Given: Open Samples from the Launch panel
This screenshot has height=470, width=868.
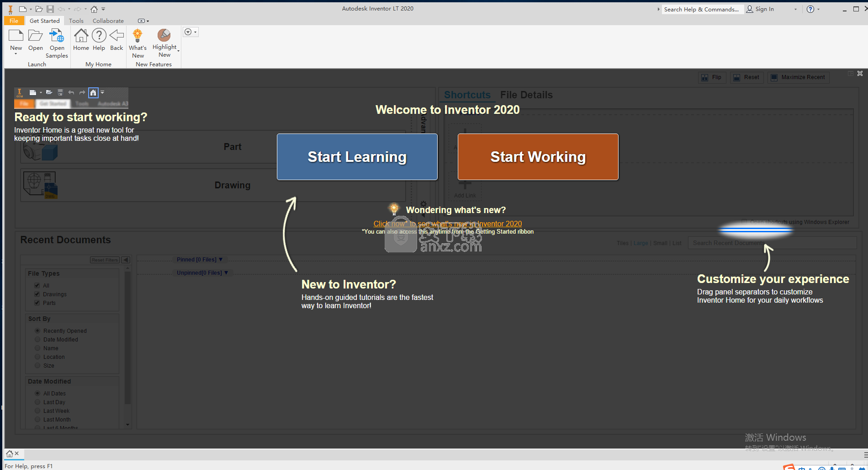Looking at the screenshot, I should click(x=57, y=43).
